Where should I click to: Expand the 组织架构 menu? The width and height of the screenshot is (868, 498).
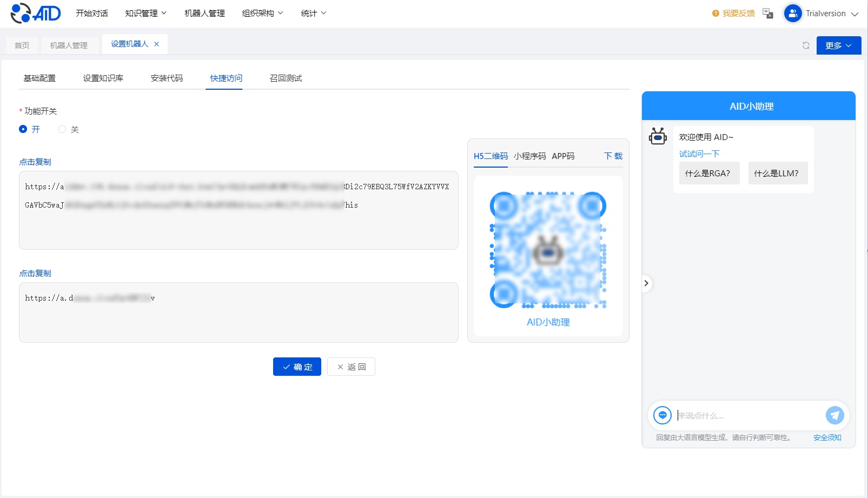pos(262,13)
